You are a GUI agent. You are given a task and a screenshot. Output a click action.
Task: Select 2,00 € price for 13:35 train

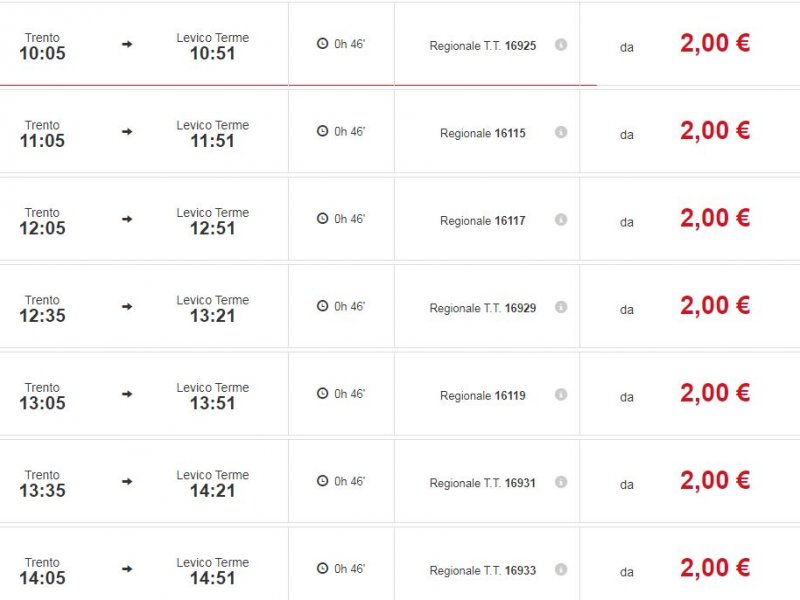tap(715, 481)
